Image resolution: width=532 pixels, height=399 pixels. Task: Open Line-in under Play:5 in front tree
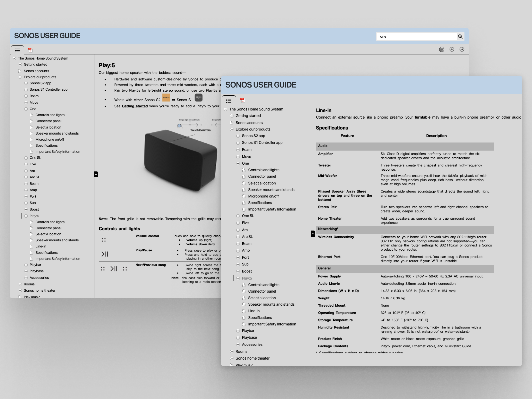(254, 311)
